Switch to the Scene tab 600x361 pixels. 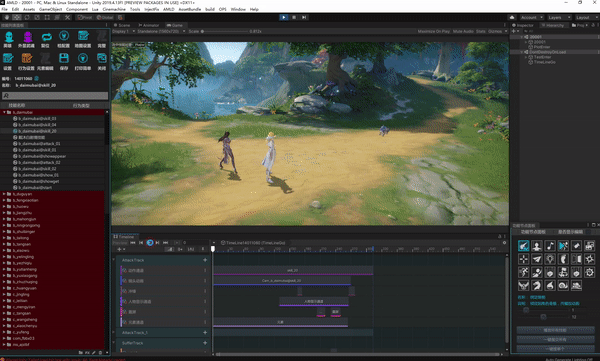[122, 25]
